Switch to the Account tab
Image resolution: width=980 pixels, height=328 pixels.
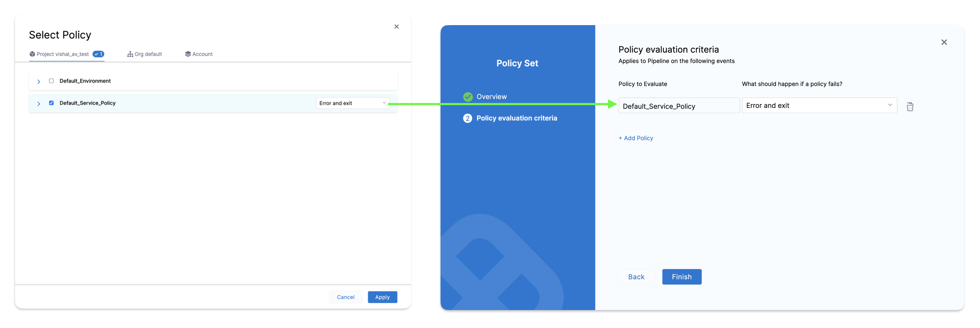click(199, 54)
